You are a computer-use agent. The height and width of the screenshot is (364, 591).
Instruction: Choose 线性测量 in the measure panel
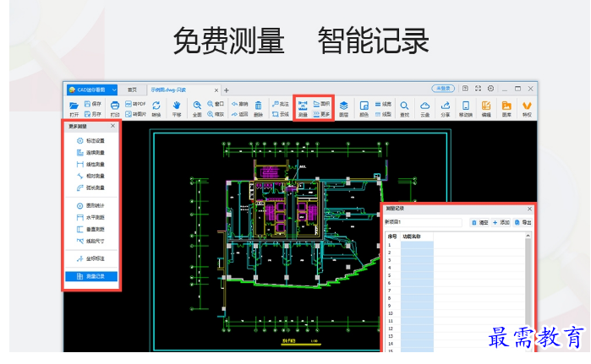[x=90, y=164]
